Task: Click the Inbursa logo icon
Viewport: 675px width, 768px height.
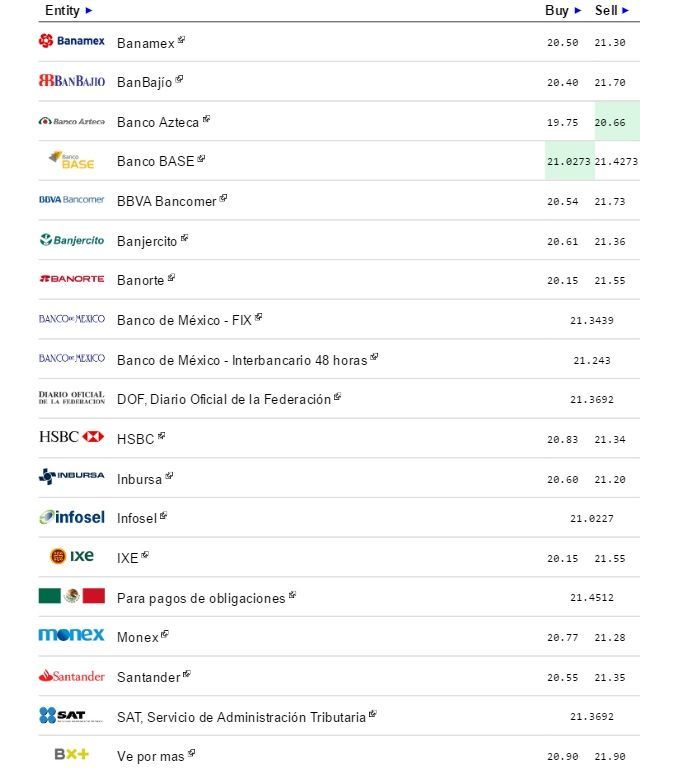Action: pyautogui.click(x=71, y=477)
